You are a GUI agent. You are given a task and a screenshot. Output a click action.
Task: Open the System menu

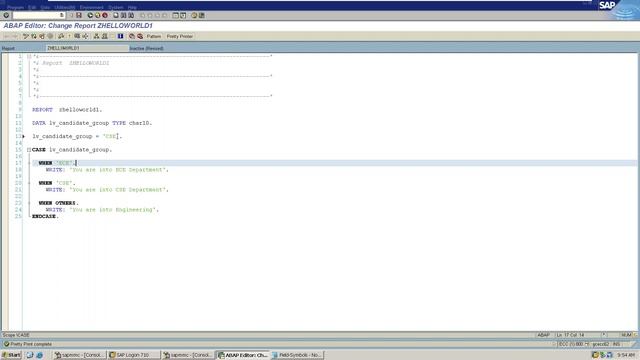pos(116,7)
